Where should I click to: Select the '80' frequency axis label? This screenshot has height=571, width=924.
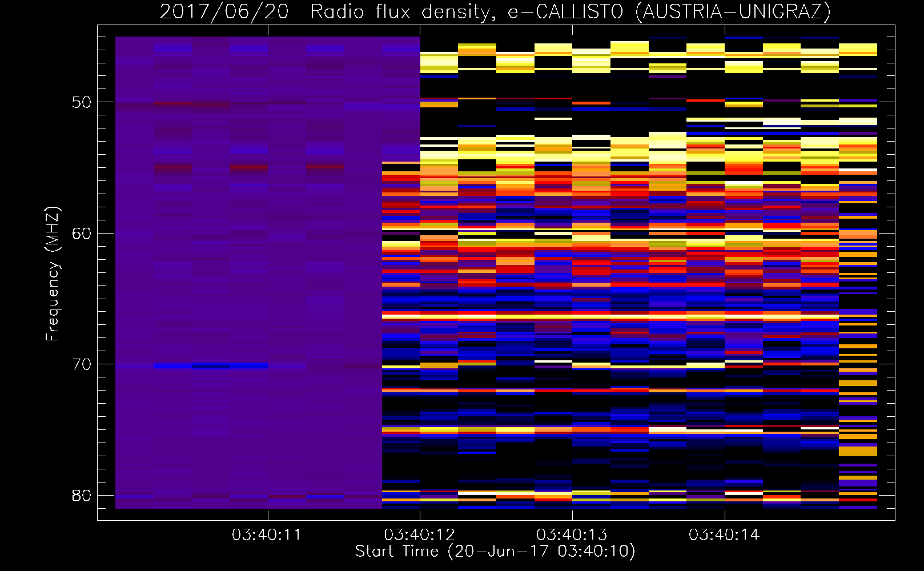(x=82, y=495)
